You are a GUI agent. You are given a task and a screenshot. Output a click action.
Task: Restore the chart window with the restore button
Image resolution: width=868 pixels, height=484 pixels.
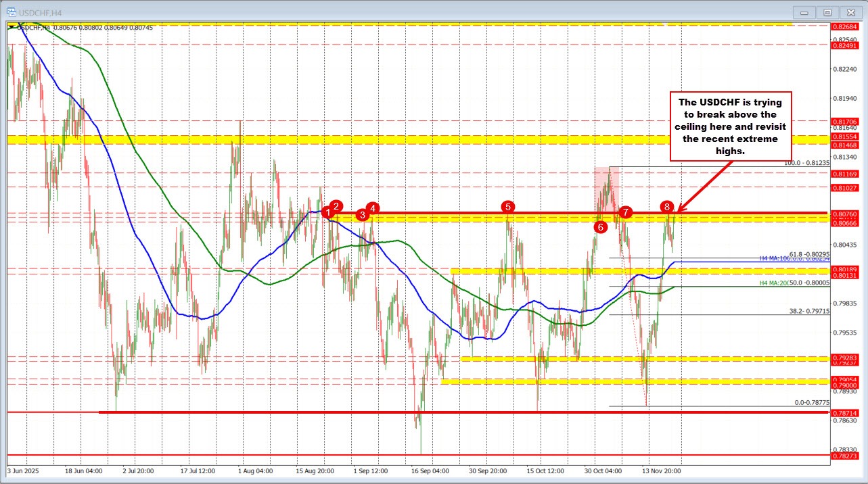(x=827, y=11)
